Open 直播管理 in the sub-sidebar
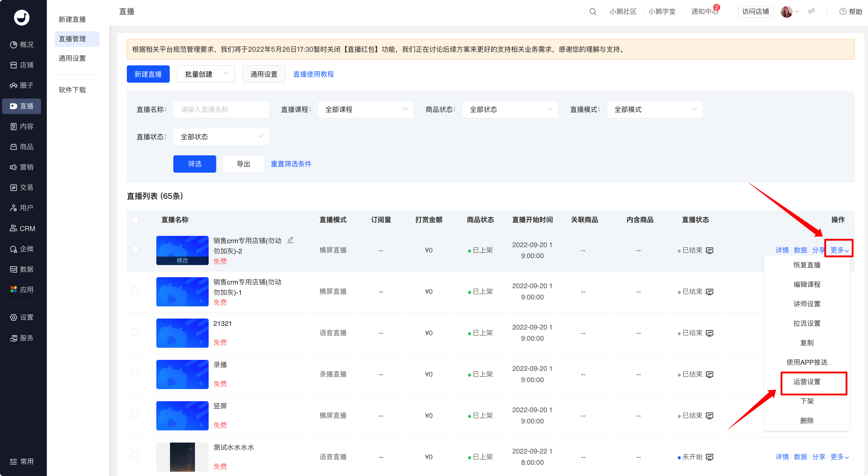 click(77, 39)
